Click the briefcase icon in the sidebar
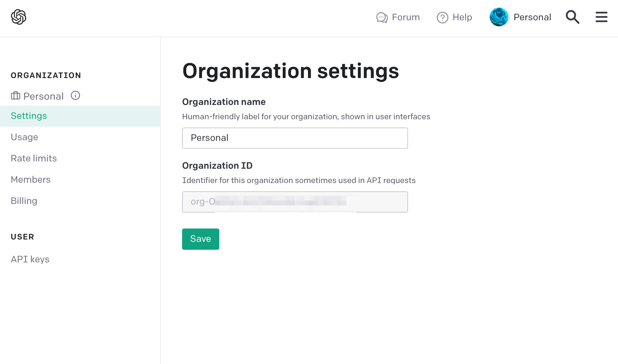The height and width of the screenshot is (364, 618). (16, 96)
